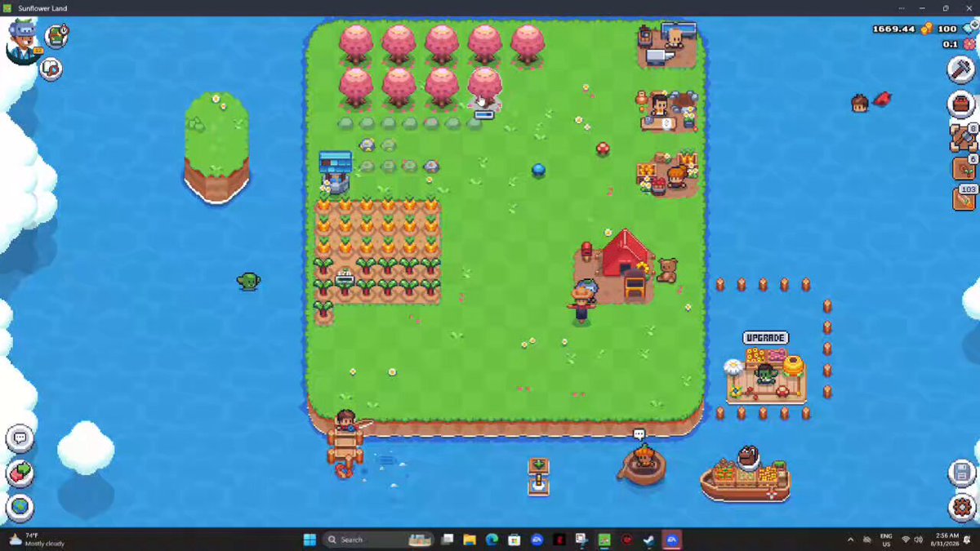Select the axe tool slot showing 8

pos(963,138)
